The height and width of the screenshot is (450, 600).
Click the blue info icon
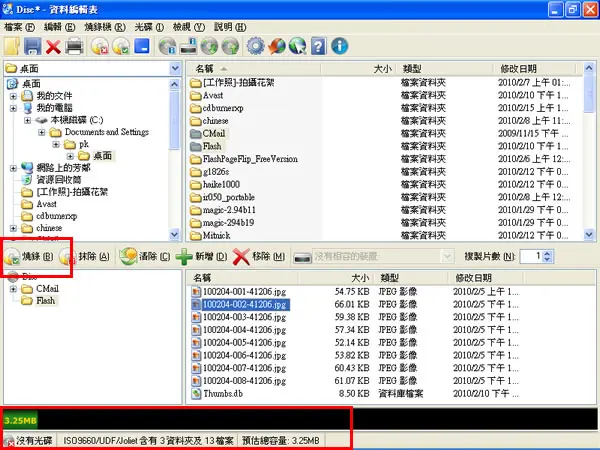pyautogui.click(x=339, y=46)
